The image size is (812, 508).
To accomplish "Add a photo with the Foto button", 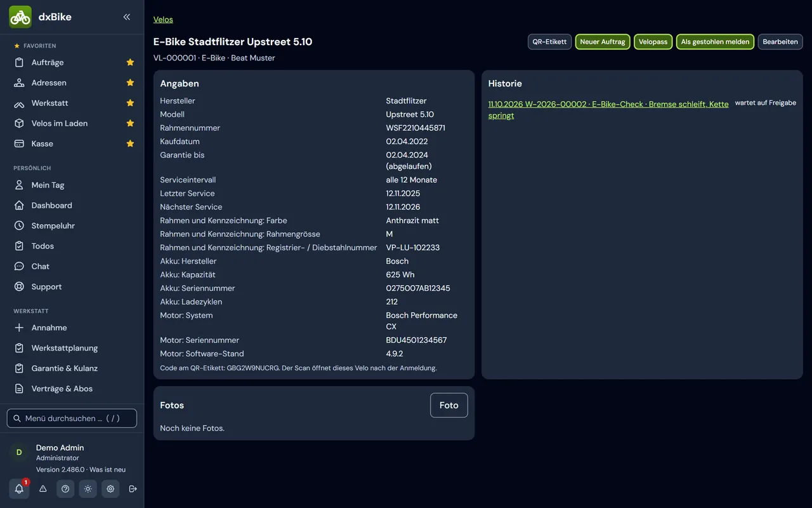I will tap(449, 405).
